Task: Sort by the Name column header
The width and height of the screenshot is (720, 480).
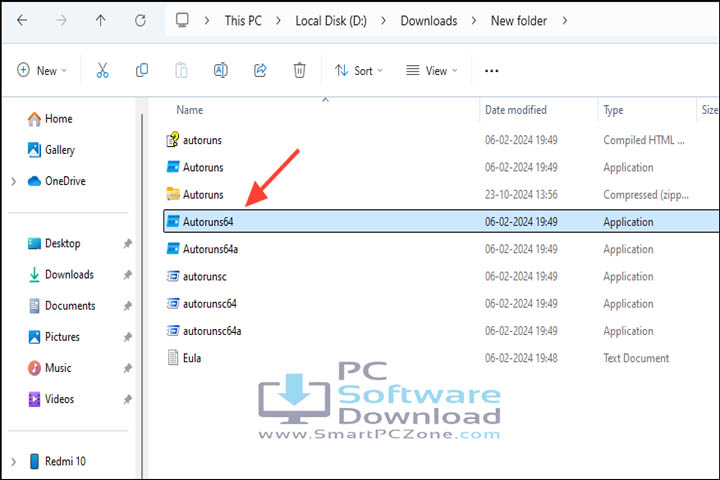Action: pos(190,110)
